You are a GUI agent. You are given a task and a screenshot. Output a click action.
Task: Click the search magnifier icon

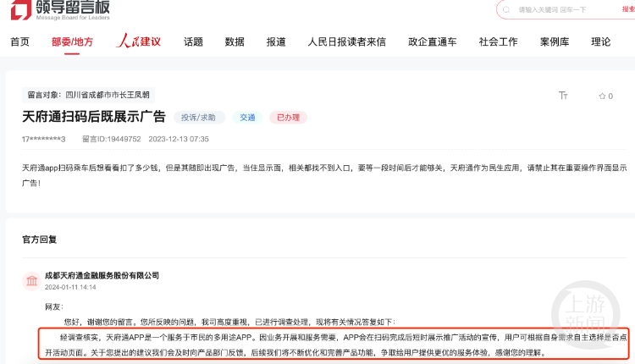pos(506,9)
